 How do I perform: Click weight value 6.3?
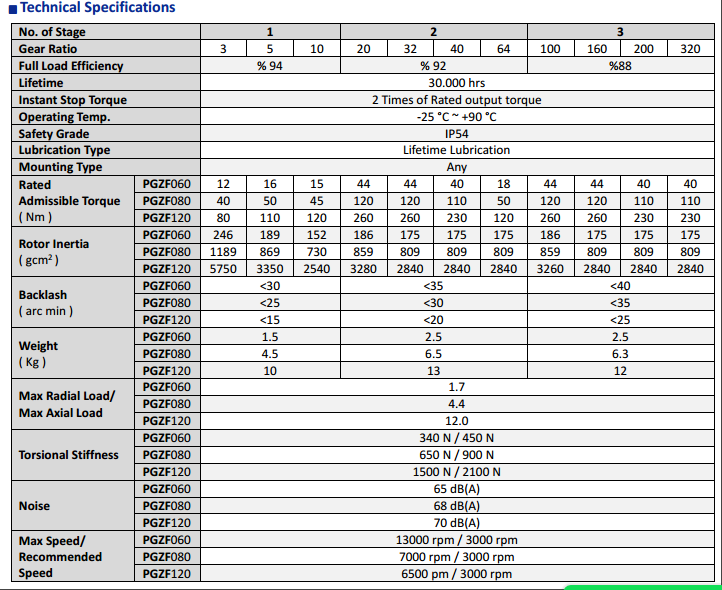pos(620,354)
